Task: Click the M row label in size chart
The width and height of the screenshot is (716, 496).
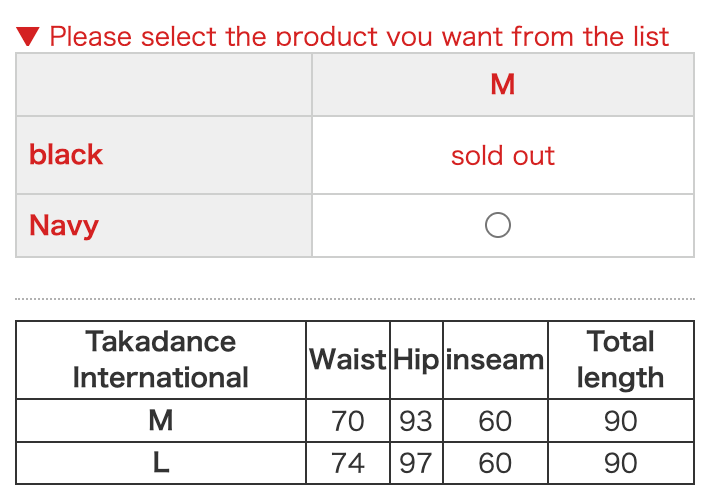Action: pos(161,421)
